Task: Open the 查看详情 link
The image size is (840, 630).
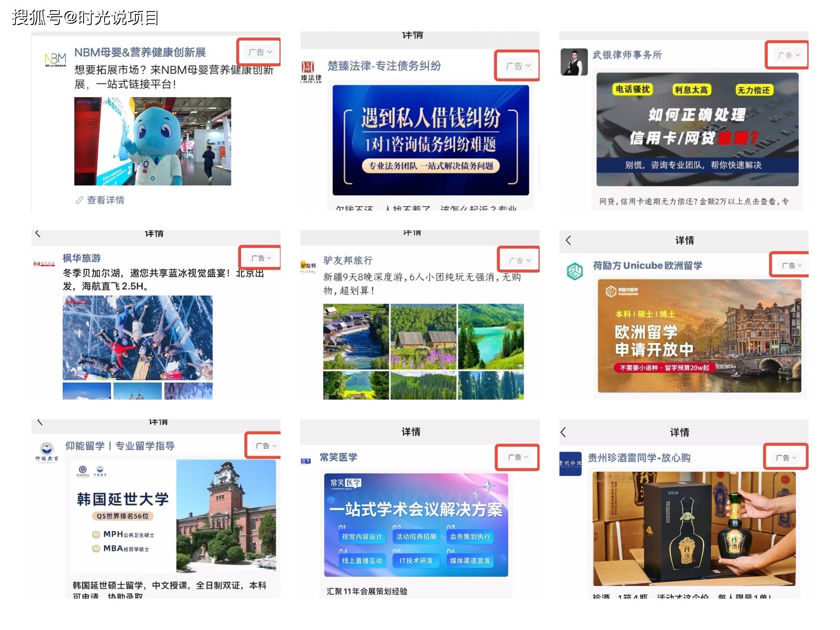Action: coord(105,200)
